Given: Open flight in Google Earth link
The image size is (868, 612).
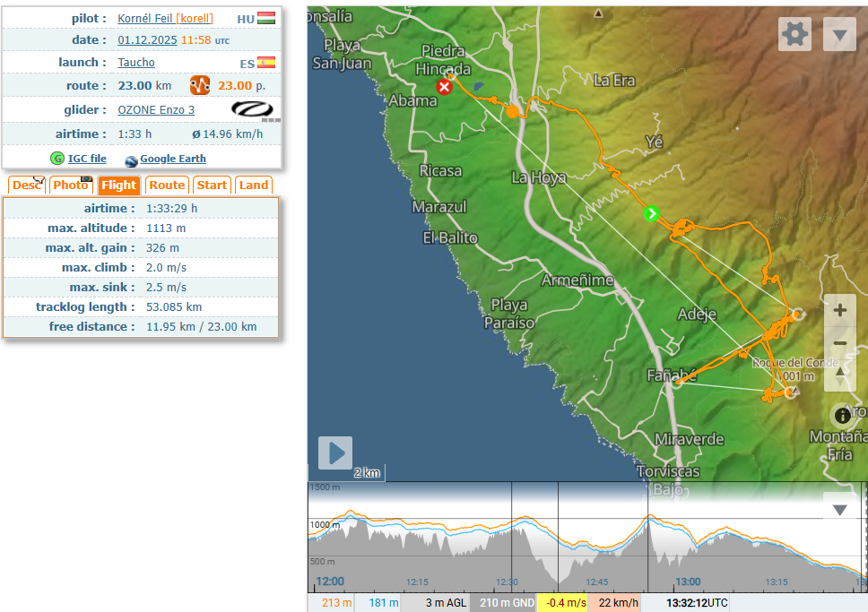Looking at the screenshot, I should click(x=172, y=159).
